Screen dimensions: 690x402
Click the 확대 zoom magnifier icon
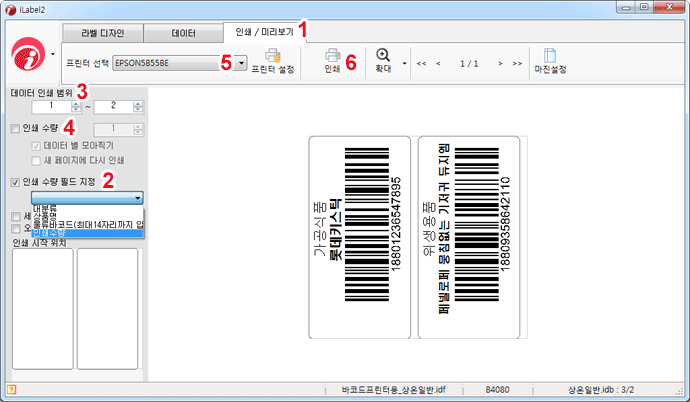tap(383, 60)
